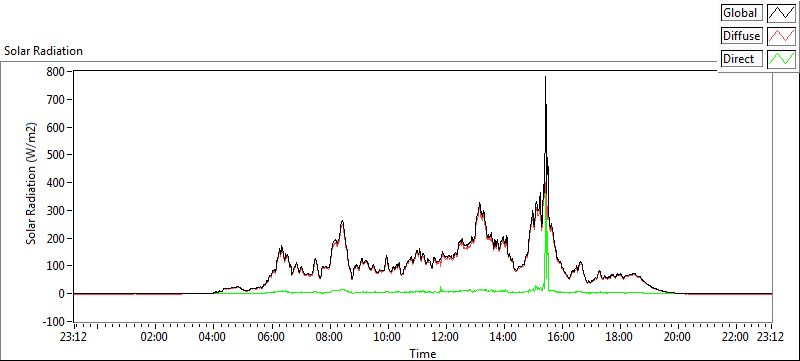Viewport: 800px width, 361px height.
Task: Click the 700 y-axis scale value
Action: pyautogui.click(x=56, y=99)
